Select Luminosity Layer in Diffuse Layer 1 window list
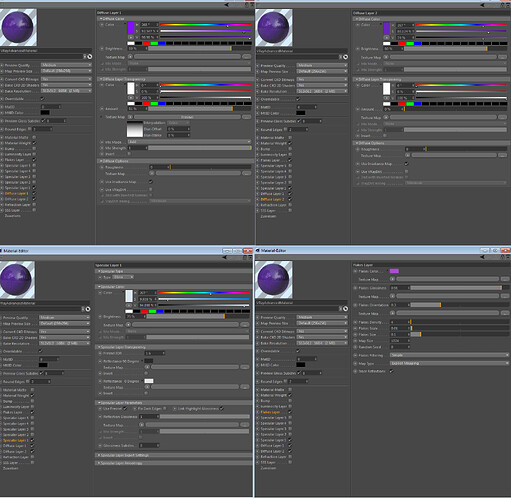 (18, 154)
